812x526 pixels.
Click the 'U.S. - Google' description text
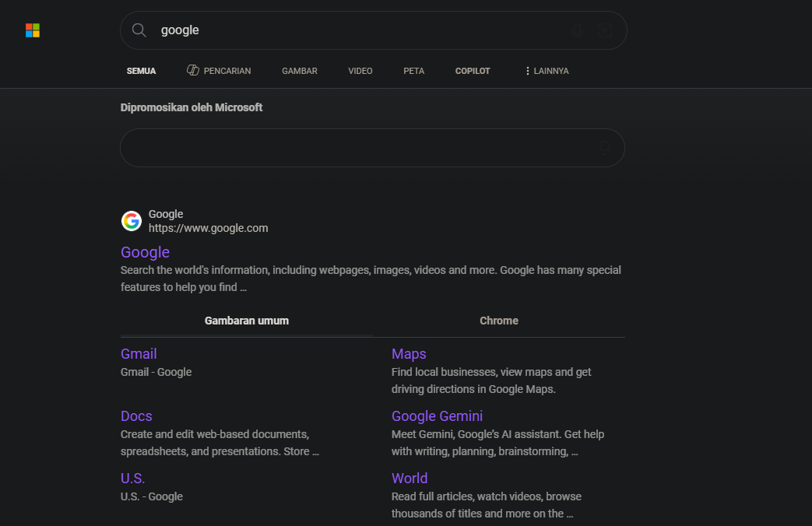[152, 496]
